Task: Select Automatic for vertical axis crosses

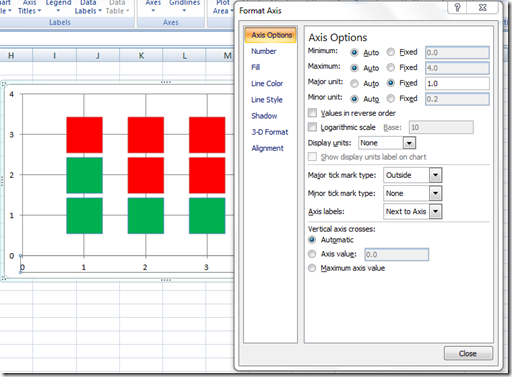Action: [312, 240]
